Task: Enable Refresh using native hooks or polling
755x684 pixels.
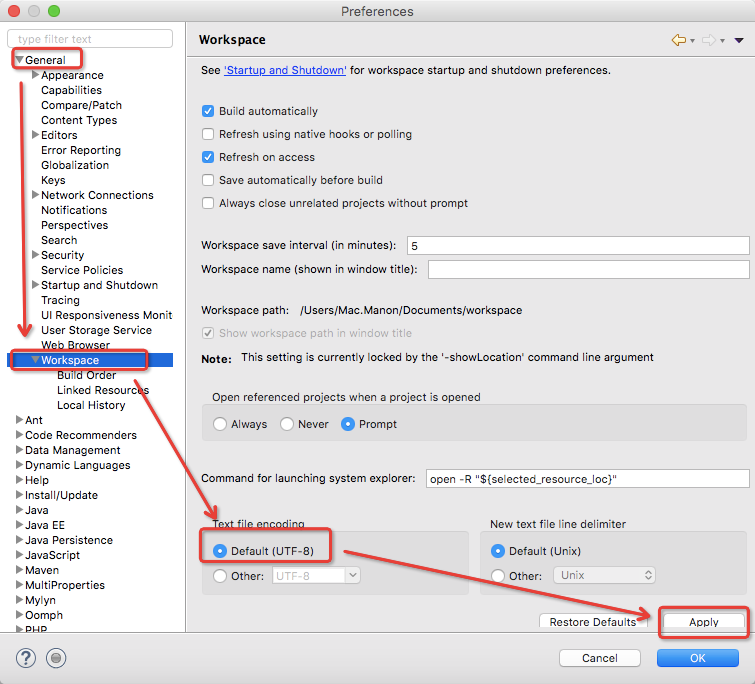Action: pyautogui.click(x=208, y=134)
